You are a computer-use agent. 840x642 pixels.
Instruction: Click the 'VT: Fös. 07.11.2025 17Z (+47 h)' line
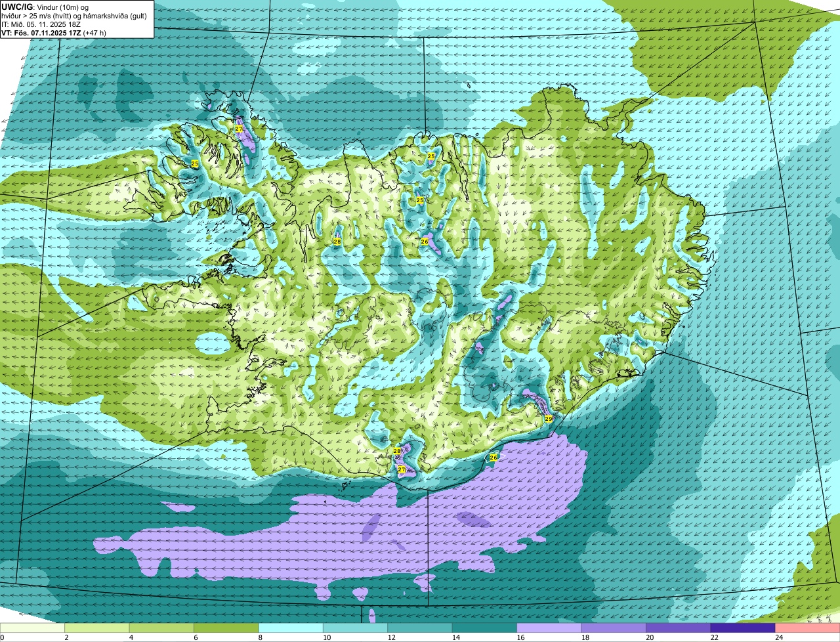(x=54, y=32)
